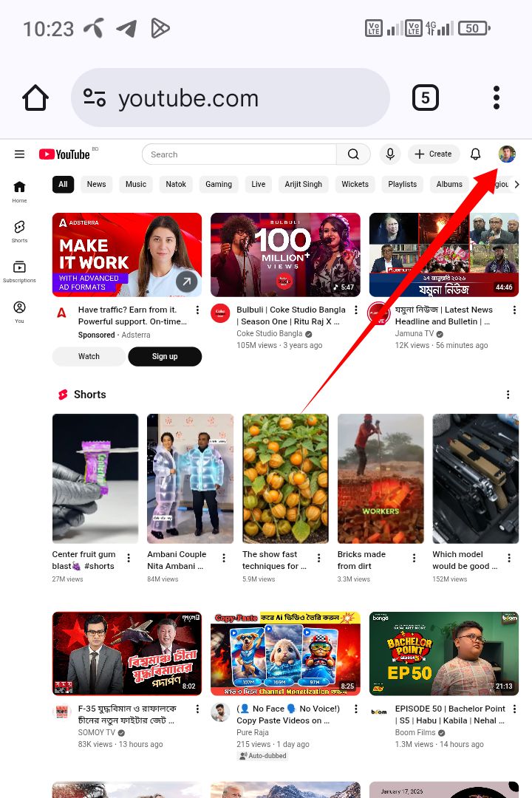
Task: Open options for the Jamuna TV news video
Action: 514,310
